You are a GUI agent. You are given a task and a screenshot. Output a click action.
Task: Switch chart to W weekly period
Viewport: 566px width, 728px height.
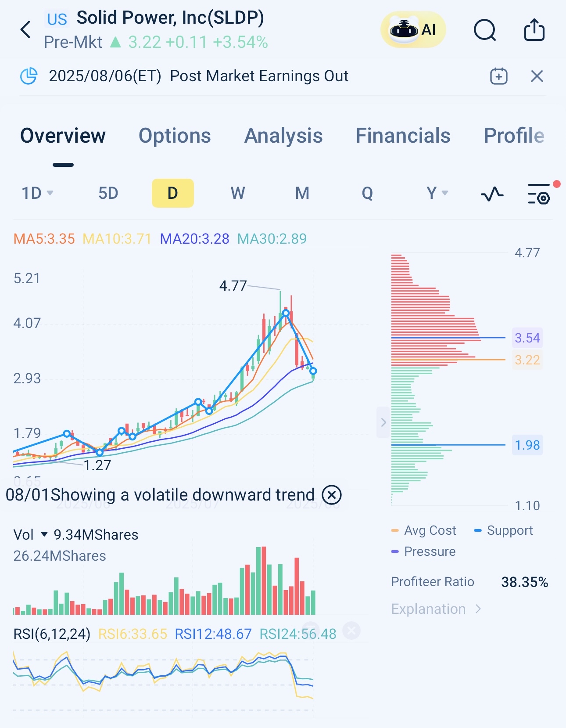(237, 193)
